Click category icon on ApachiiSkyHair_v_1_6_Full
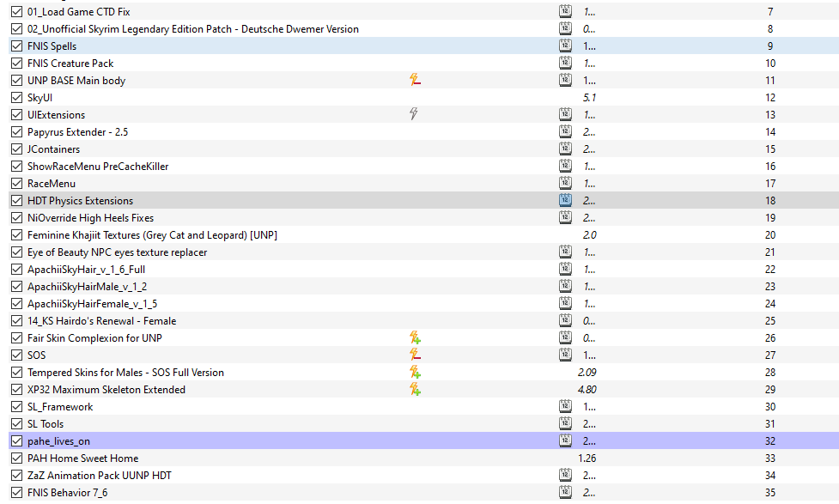The width and height of the screenshot is (839, 504). click(x=565, y=269)
